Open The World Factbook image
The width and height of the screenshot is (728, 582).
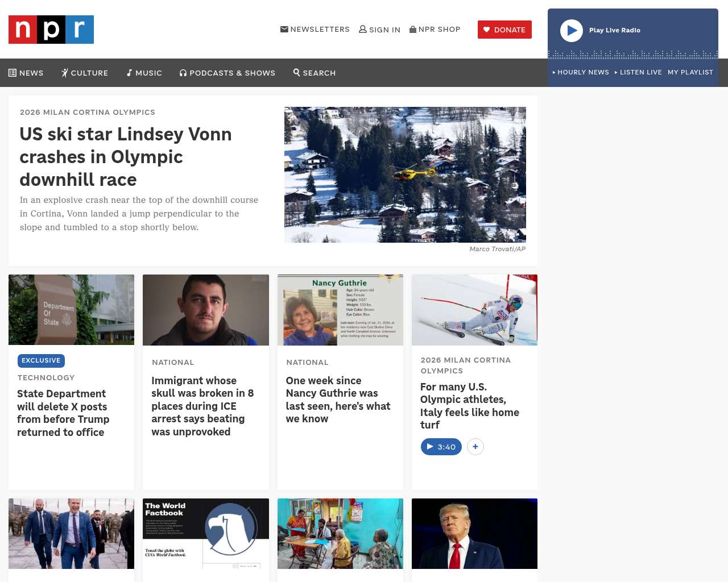pyautogui.click(x=206, y=534)
